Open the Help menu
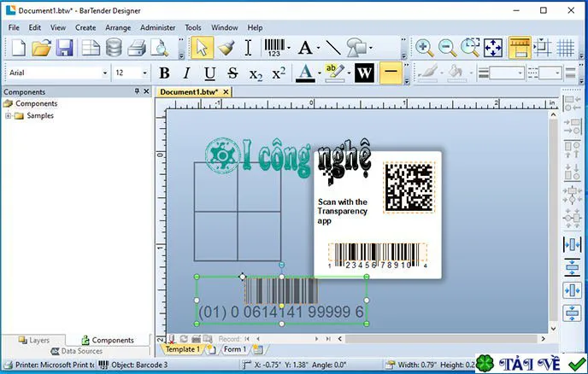 pyautogui.click(x=255, y=27)
